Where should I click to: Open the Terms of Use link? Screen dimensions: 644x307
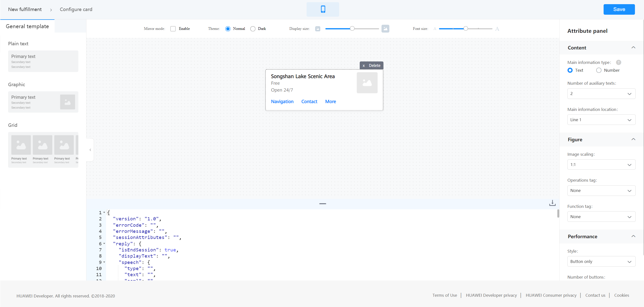click(x=444, y=295)
